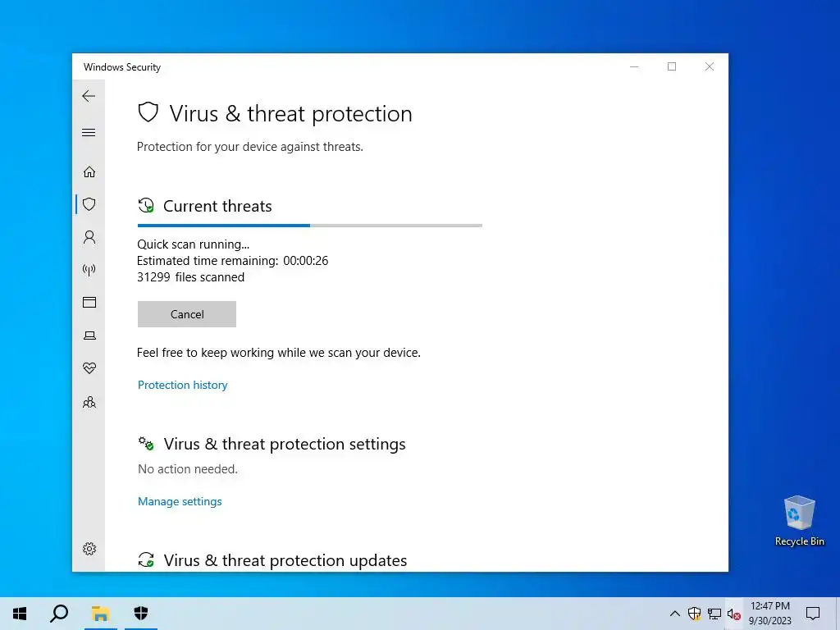Viewport: 840px width, 630px height.
Task: Open taskbar Search magnifier
Action: [59, 614]
